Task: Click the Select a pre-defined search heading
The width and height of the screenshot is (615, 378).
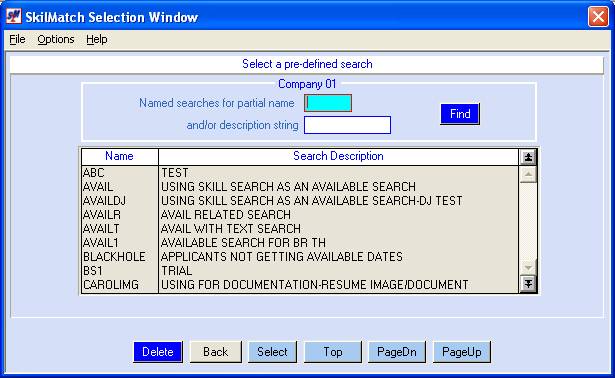Action: 307,64
